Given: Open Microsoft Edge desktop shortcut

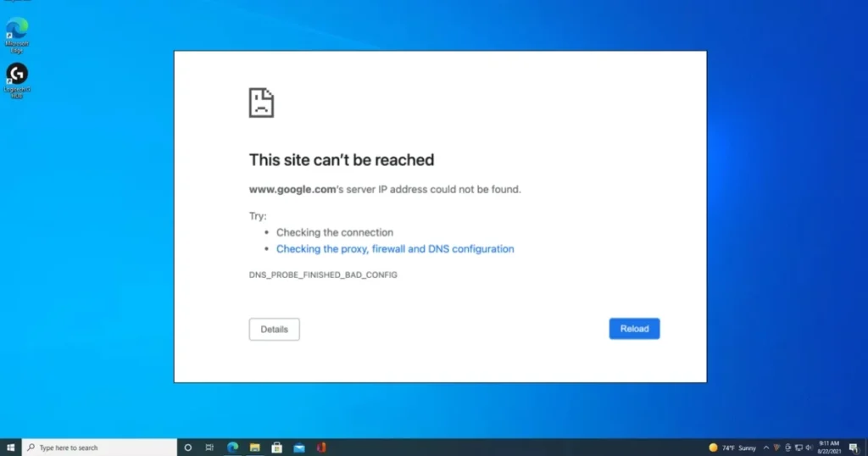Looking at the screenshot, I should click(17, 36).
